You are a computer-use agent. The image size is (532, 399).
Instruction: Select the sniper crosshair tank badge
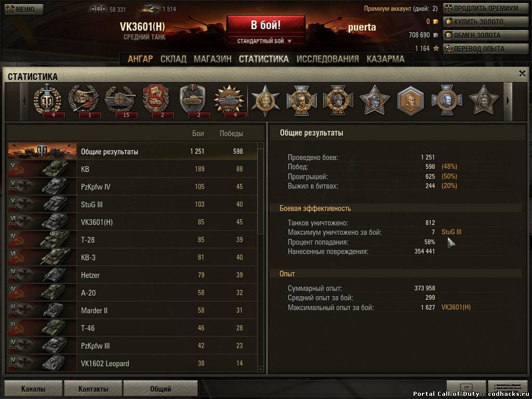point(120,100)
